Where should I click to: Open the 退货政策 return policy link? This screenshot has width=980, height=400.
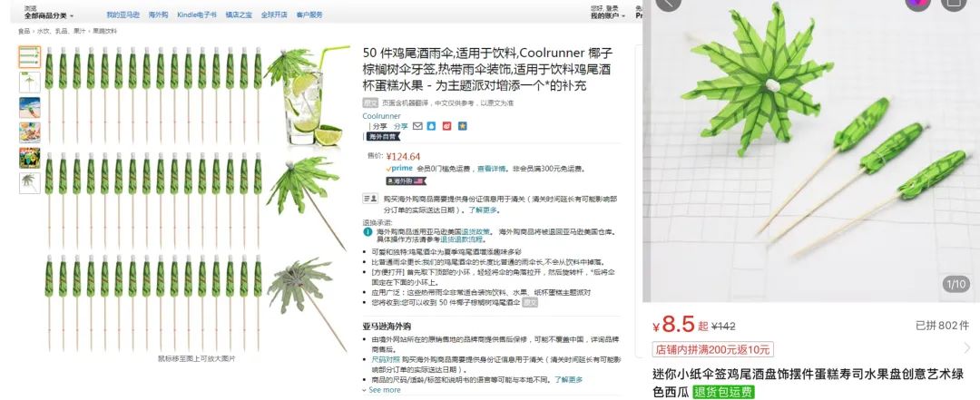[x=476, y=232]
